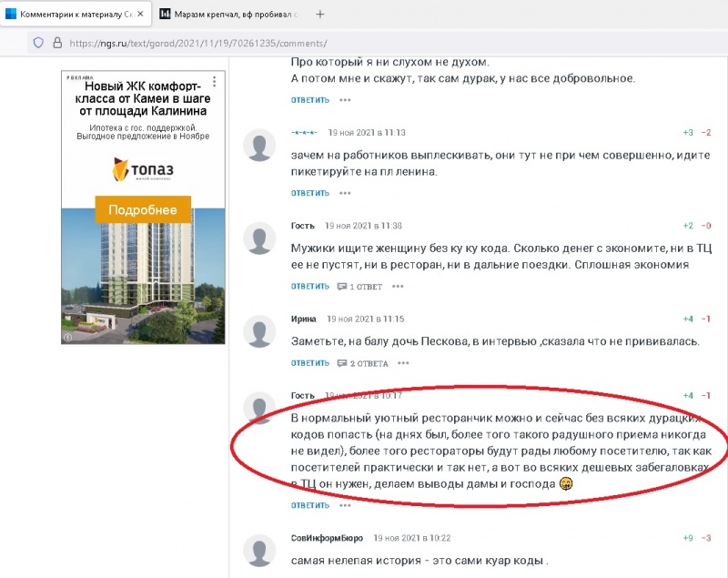Click the ad info icon on building image
The width and height of the screenshot is (728, 578).
67,338
